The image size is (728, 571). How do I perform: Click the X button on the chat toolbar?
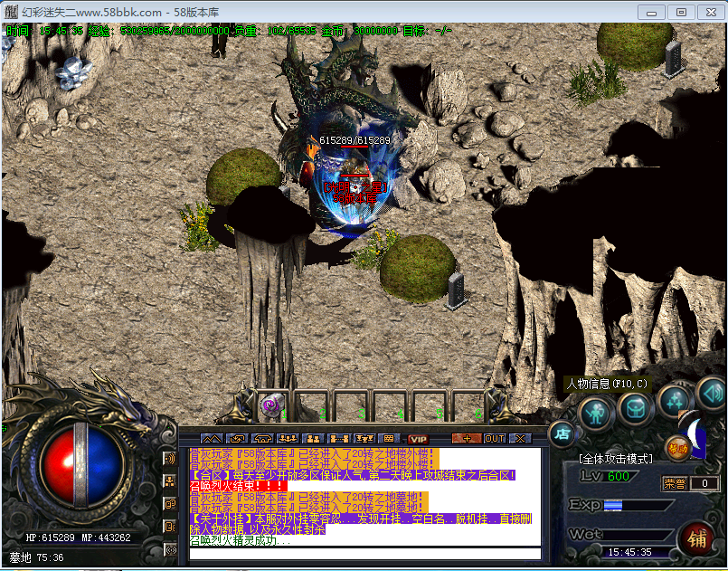click(520, 439)
